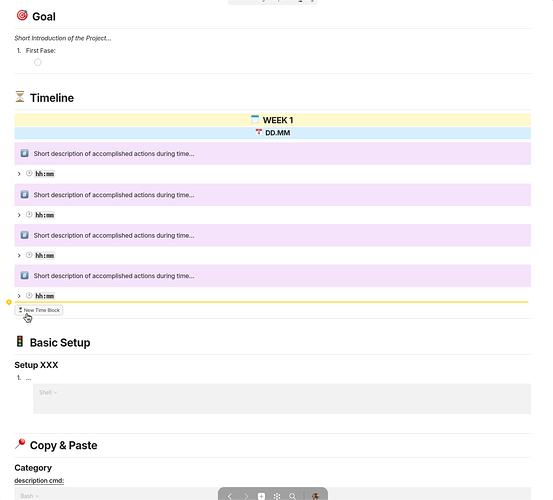Screen dimensions: 553x500
Task: Click the clock icon in first hh:mm row
Action: 29,173
